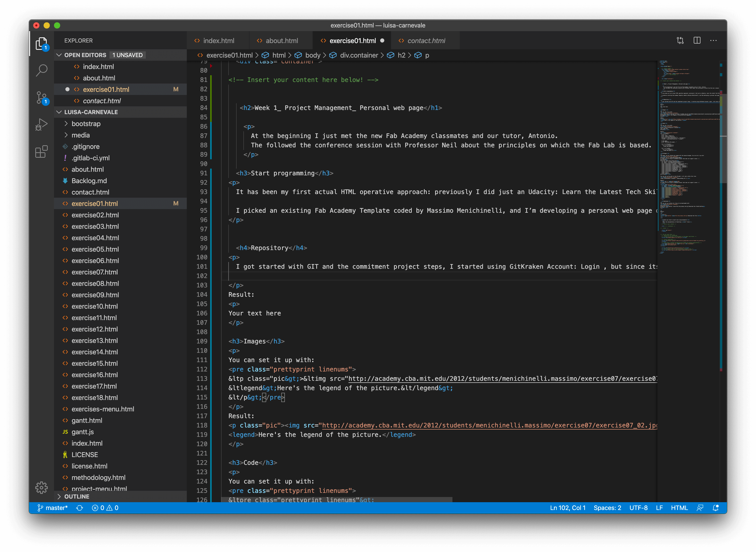The width and height of the screenshot is (756, 552).
Task: Select contact.html in Open Editors list
Action: pyautogui.click(x=120, y=101)
